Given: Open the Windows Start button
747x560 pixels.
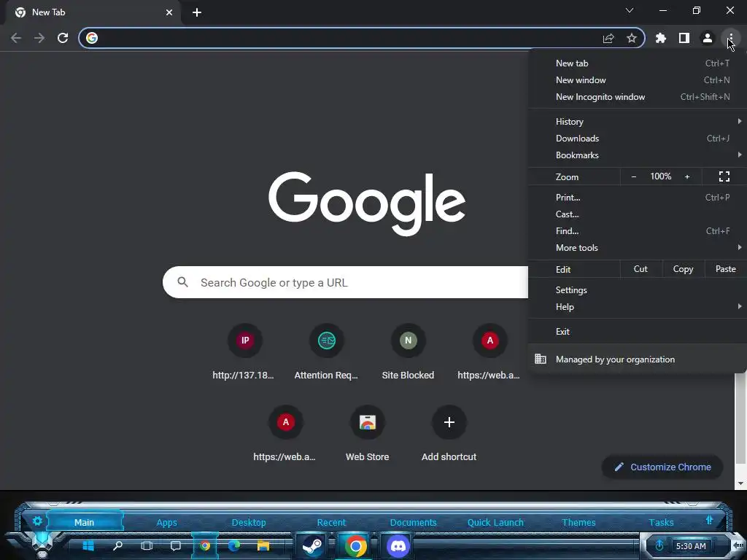Looking at the screenshot, I should (88, 545).
